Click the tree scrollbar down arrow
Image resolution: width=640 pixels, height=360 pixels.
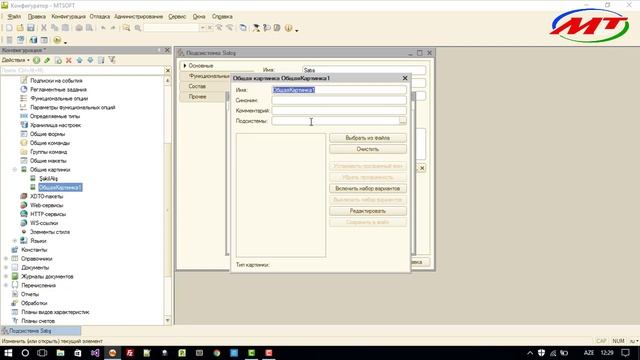(x=167, y=320)
